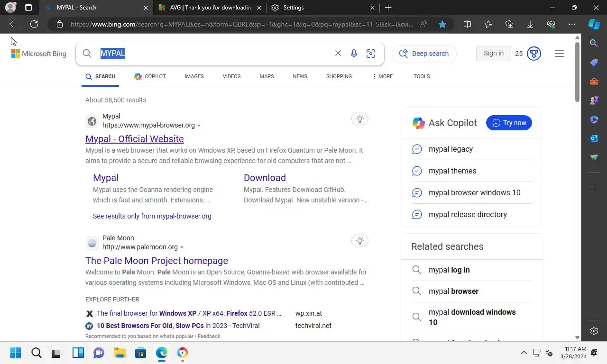Select the COPILOT search tab

[150, 76]
